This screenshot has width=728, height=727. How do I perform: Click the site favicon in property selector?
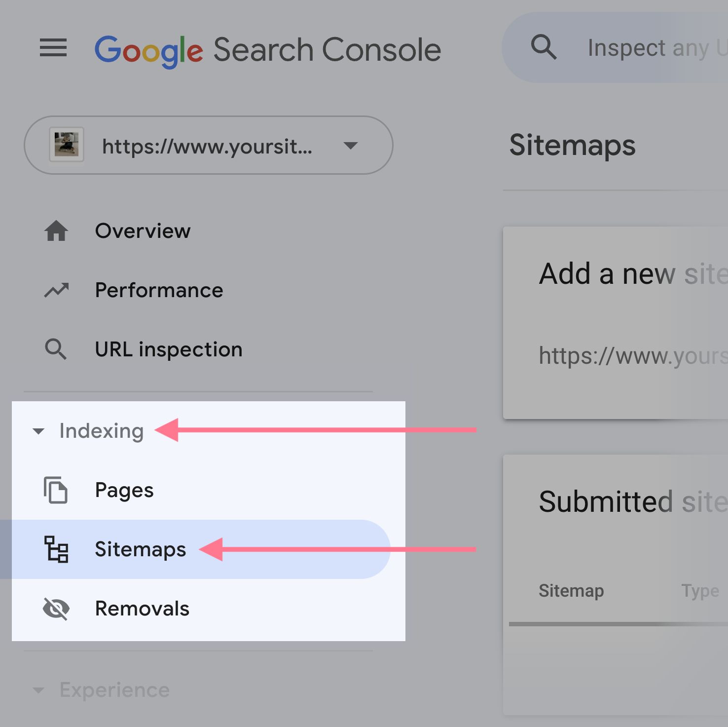[x=67, y=145]
